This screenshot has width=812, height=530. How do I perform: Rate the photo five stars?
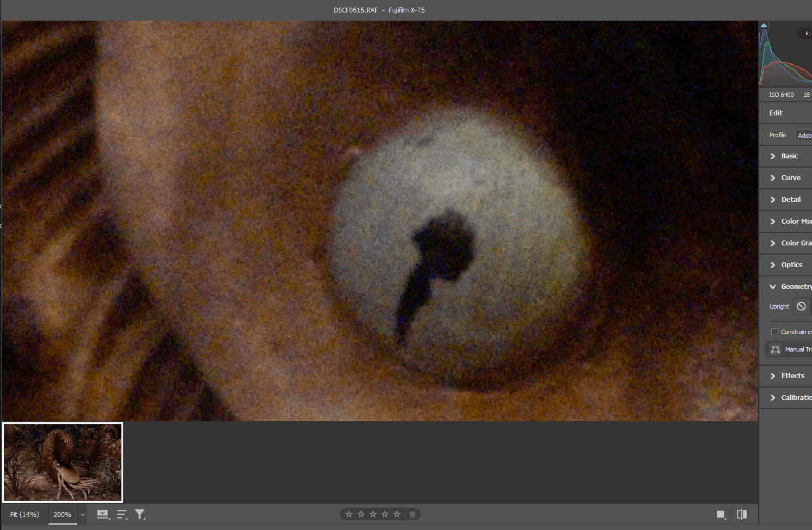[x=397, y=514]
